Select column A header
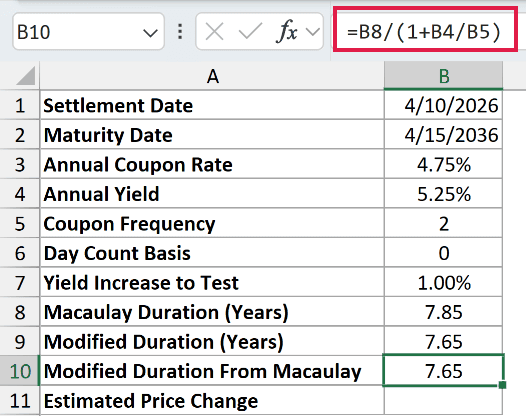The height and width of the screenshot is (416, 526). click(x=212, y=76)
